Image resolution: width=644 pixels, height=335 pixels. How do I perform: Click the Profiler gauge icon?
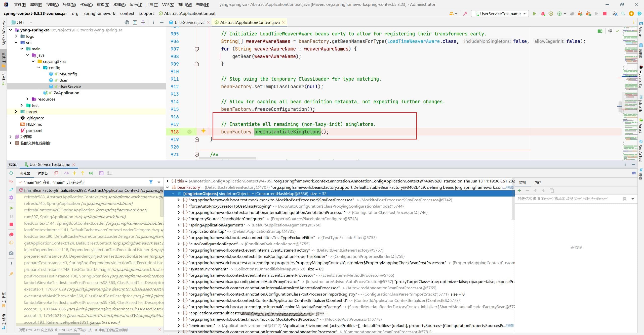559,14
